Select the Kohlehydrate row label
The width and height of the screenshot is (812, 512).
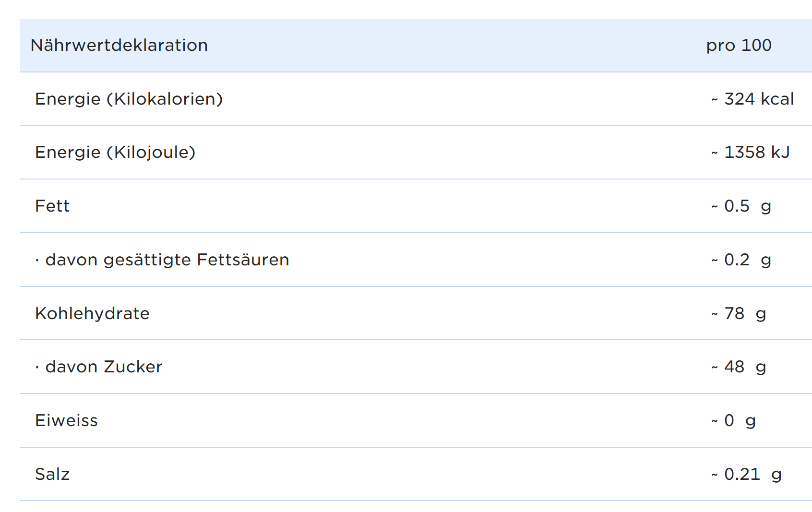coord(92,313)
